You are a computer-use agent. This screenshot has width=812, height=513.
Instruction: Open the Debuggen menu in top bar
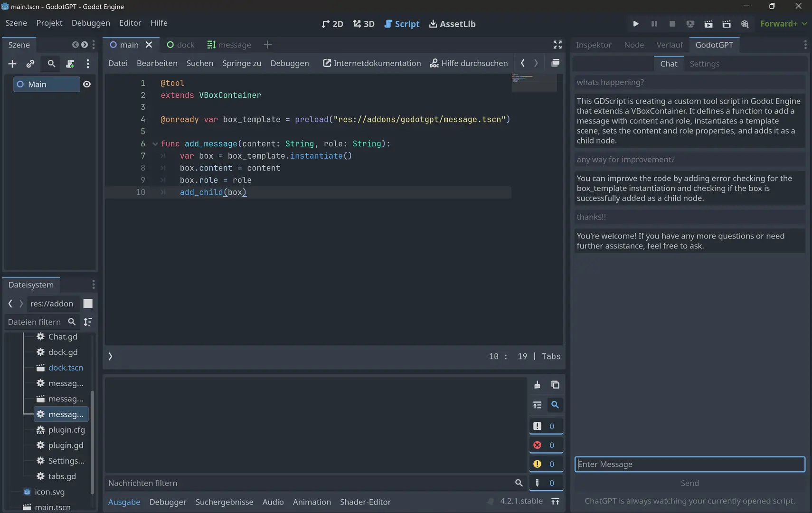coord(91,23)
